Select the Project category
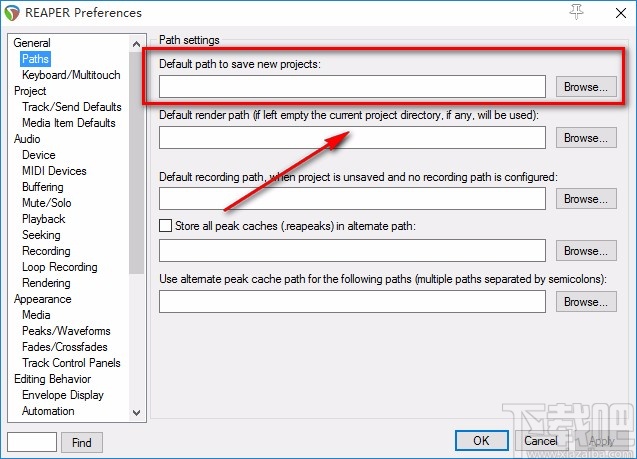Viewport: 637px width, 459px height. click(30, 91)
